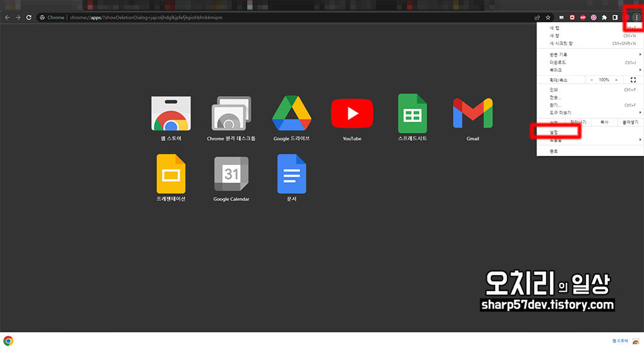644x349 pixels.
Task: Select 인쇄 in the Chrome menu
Action: click(x=590, y=90)
